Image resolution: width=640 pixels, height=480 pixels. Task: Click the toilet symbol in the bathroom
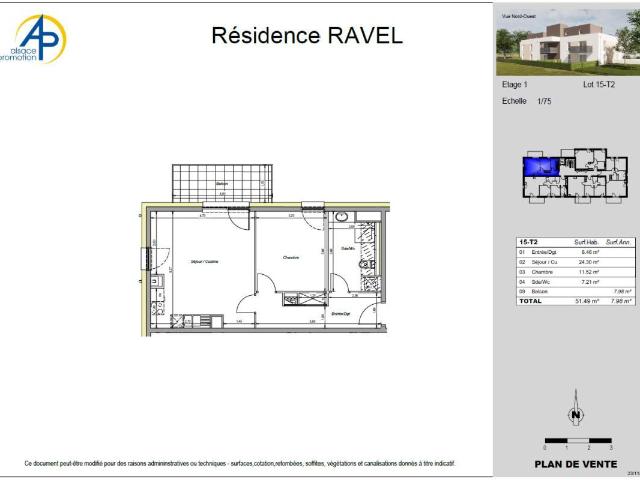pyautogui.click(x=366, y=264)
